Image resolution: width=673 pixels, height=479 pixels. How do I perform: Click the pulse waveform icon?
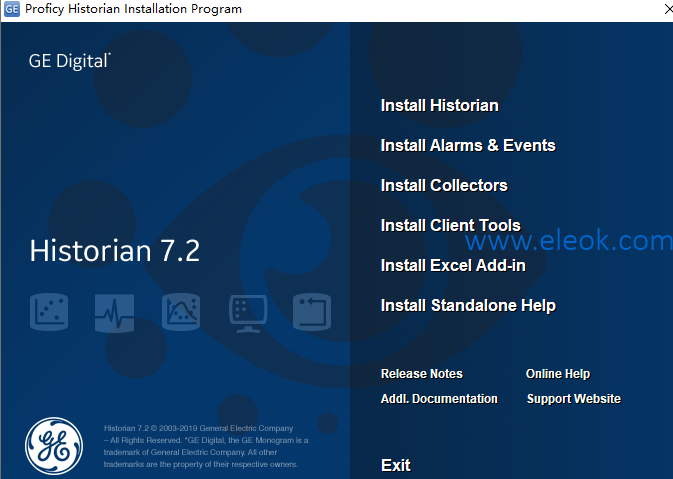[x=114, y=313]
